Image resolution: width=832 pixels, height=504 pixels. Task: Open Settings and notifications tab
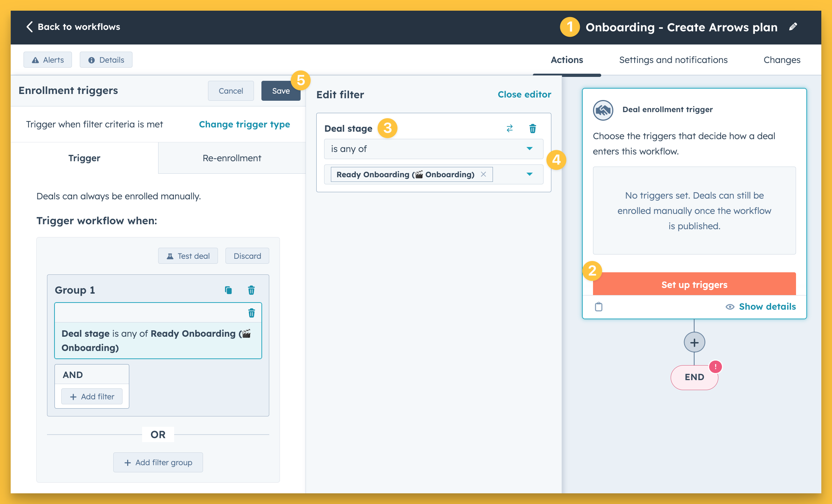[x=673, y=60]
